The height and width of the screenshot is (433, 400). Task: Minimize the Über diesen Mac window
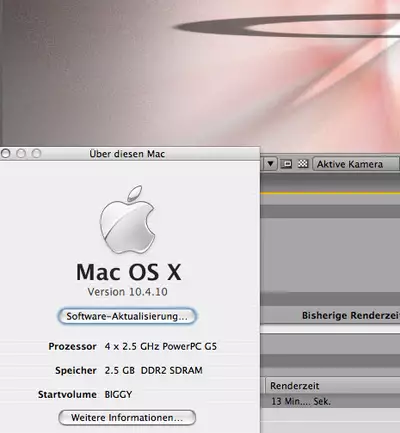pyautogui.click(x=21, y=154)
